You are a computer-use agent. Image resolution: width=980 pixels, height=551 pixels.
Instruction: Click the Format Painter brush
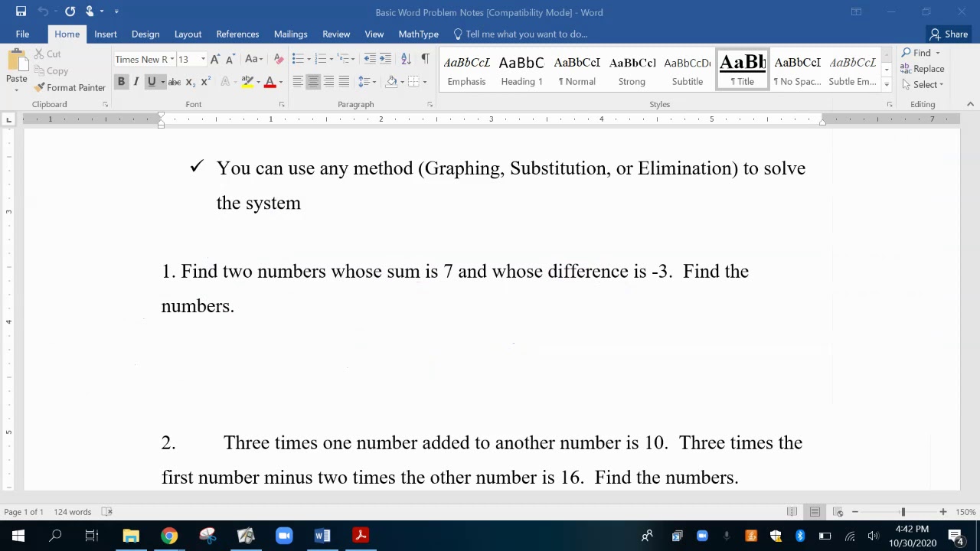pyautogui.click(x=70, y=88)
